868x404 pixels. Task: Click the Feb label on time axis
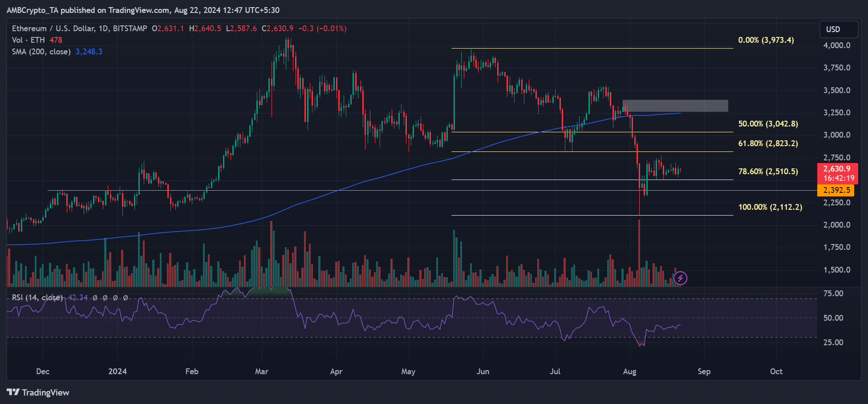coord(192,371)
